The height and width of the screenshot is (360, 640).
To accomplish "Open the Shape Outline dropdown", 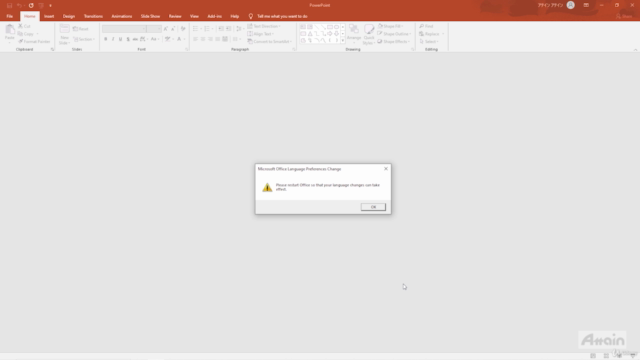I will 394,34.
